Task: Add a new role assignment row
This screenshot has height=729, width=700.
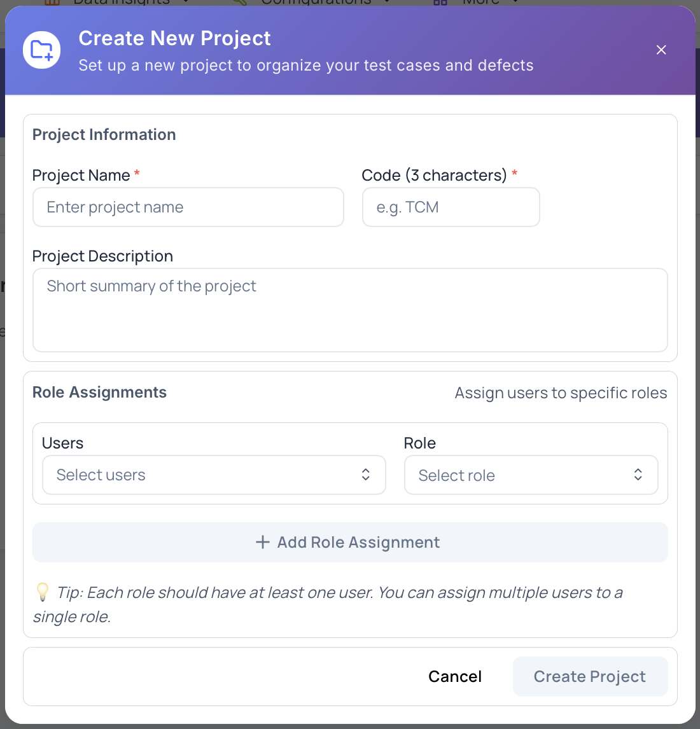Action: [x=349, y=542]
